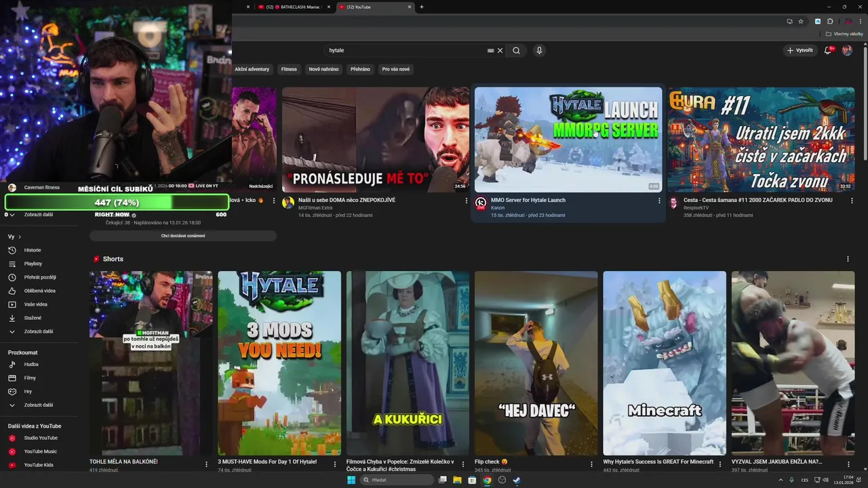Image resolution: width=868 pixels, height=488 pixels.
Task: Play the PRONÁSLEDUJE MĚ TO video thumbnail
Action: (x=376, y=140)
